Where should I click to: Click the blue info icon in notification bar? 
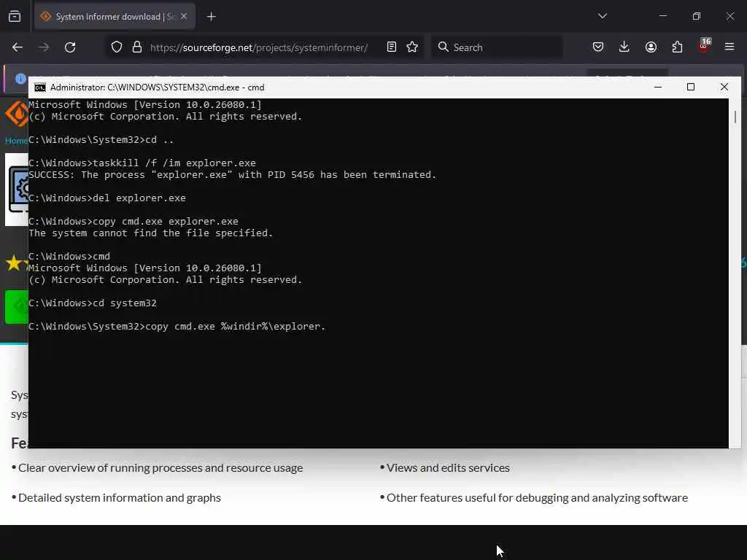point(20,79)
